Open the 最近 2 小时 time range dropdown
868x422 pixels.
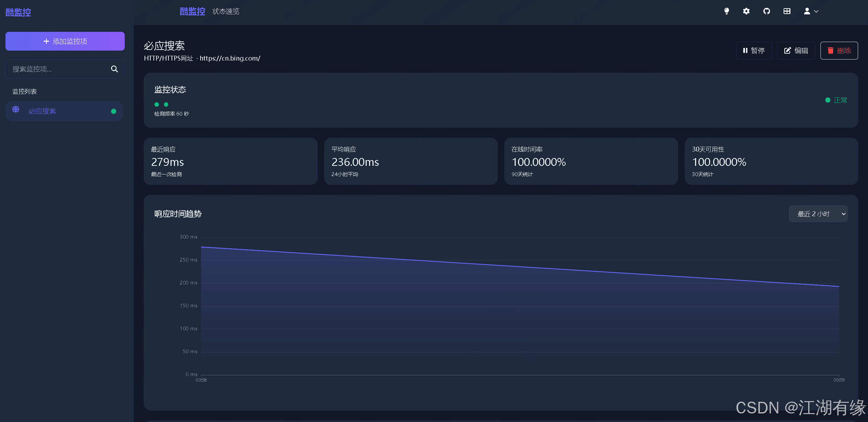point(818,214)
